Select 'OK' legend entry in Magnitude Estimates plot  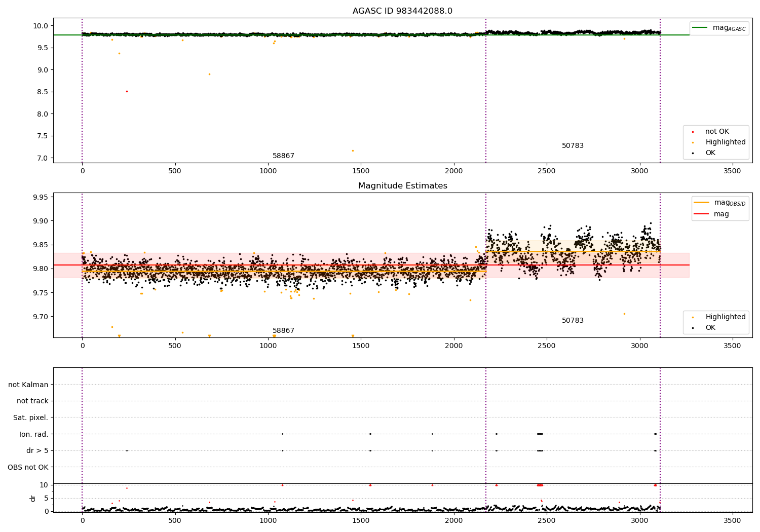(x=710, y=328)
